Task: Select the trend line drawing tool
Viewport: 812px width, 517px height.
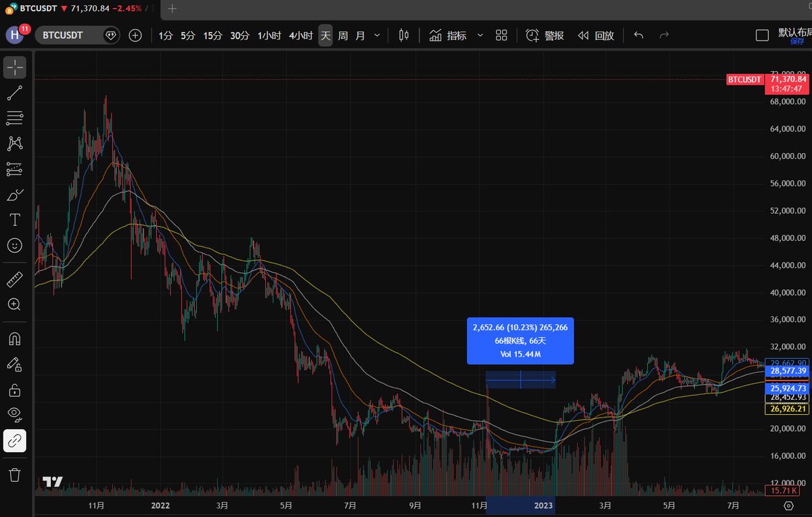Action: tap(15, 93)
